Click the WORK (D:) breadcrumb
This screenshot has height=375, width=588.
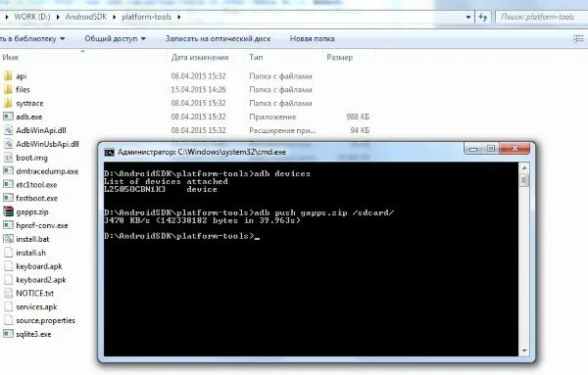click(x=32, y=17)
